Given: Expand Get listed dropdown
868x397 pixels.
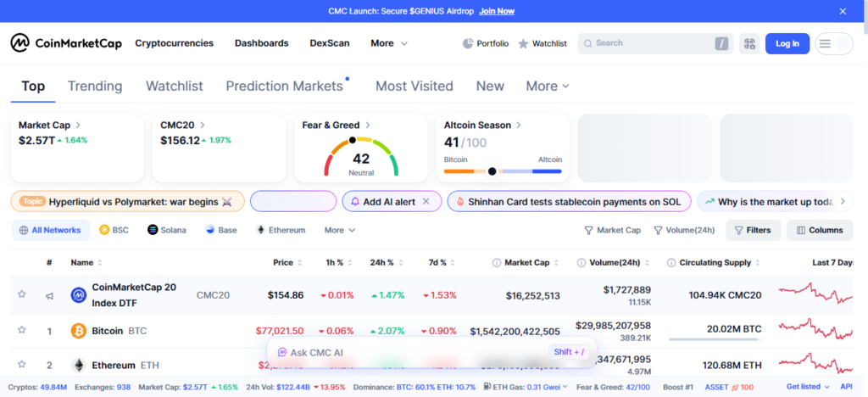Looking at the screenshot, I should 808,387.
